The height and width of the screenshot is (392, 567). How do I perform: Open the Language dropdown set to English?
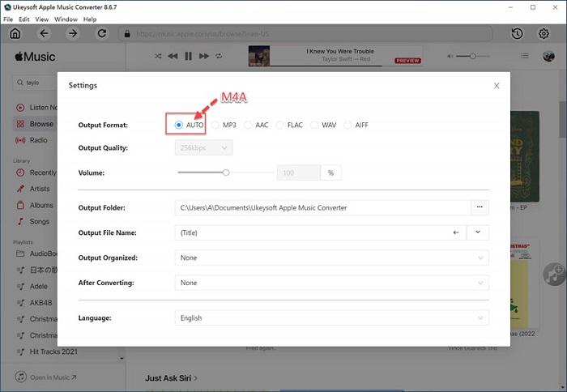click(331, 318)
